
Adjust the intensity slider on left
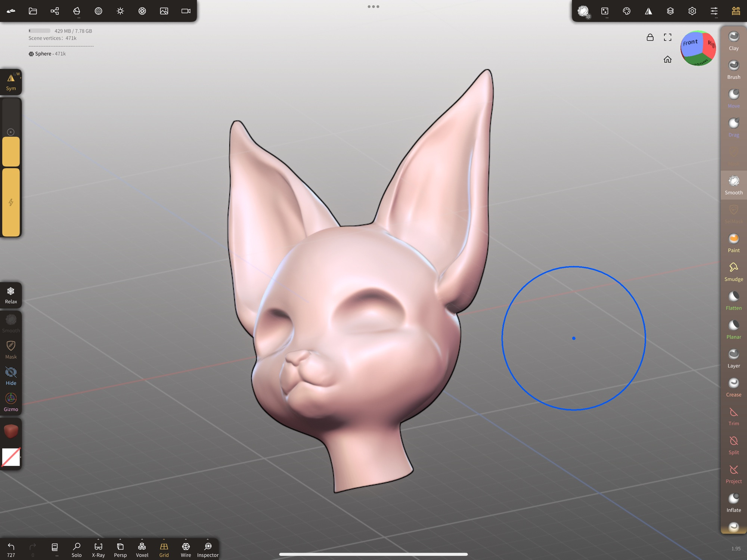11,202
